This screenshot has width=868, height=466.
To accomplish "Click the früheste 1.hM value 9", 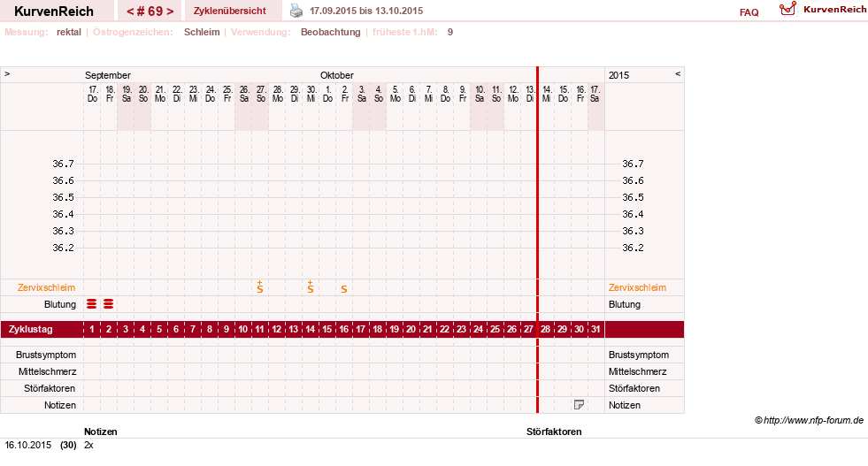I will [450, 32].
